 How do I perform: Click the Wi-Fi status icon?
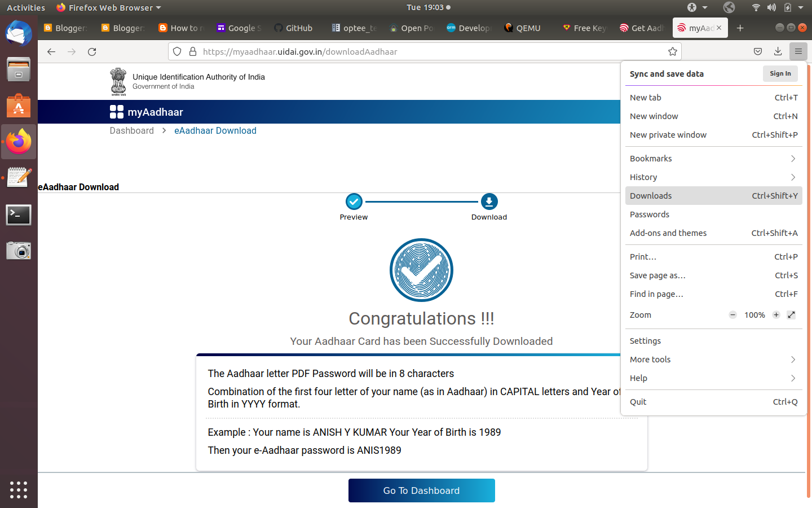click(x=756, y=7)
